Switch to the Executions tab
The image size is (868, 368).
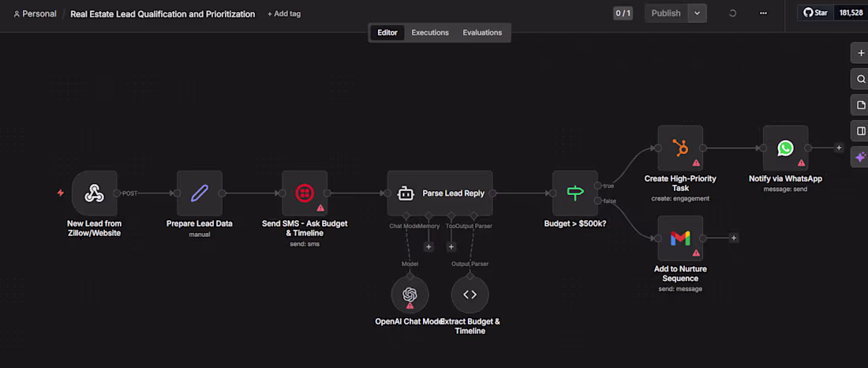pos(430,32)
